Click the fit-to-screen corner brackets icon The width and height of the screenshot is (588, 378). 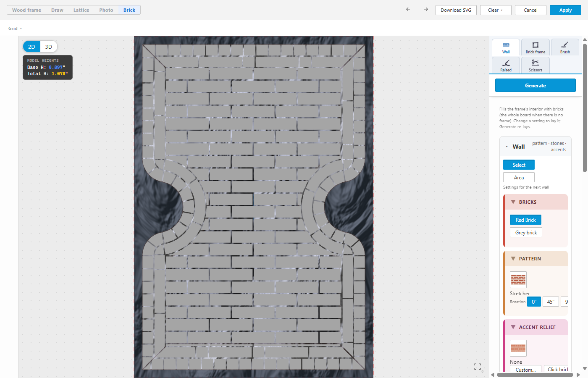coord(478,367)
